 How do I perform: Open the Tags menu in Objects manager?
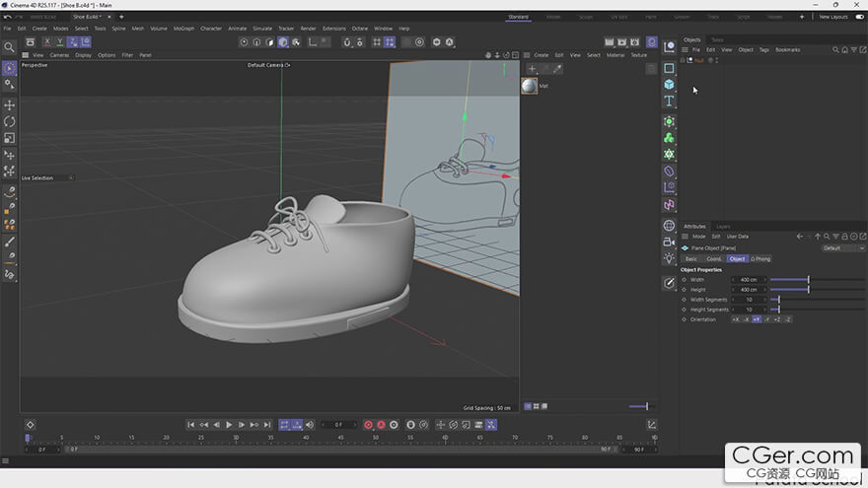763,50
